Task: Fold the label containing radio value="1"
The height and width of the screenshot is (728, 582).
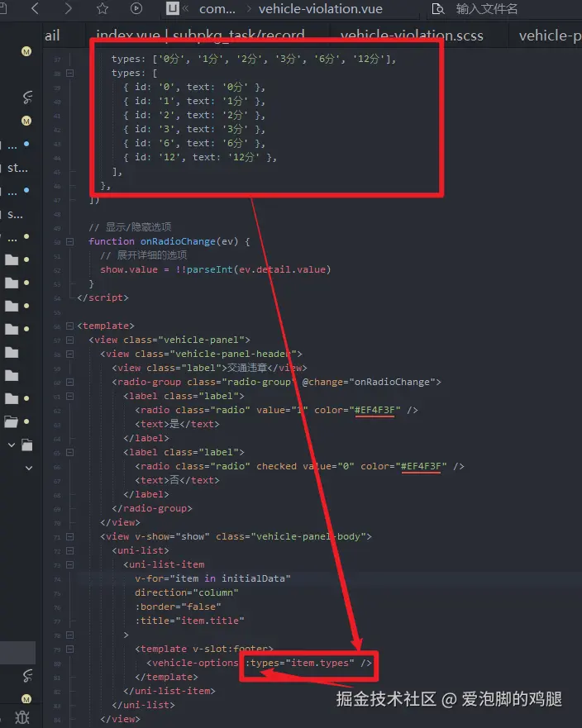Action: coord(69,396)
